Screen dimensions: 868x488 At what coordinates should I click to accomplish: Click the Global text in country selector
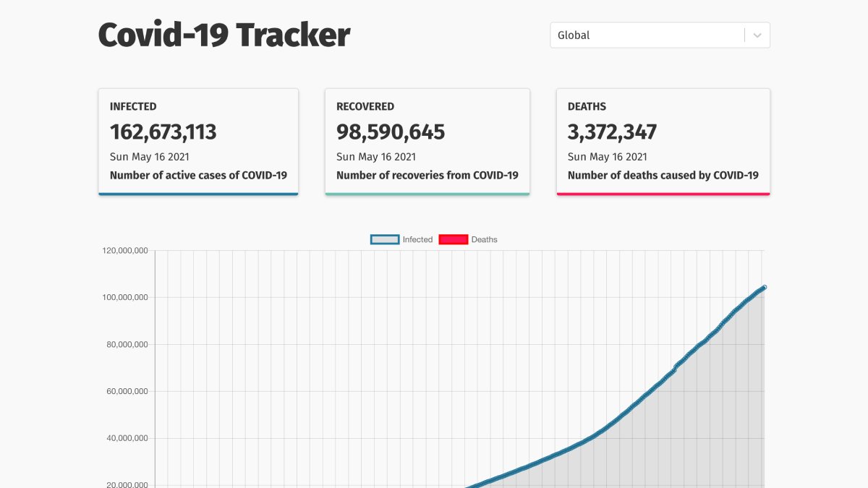point(574,35)
